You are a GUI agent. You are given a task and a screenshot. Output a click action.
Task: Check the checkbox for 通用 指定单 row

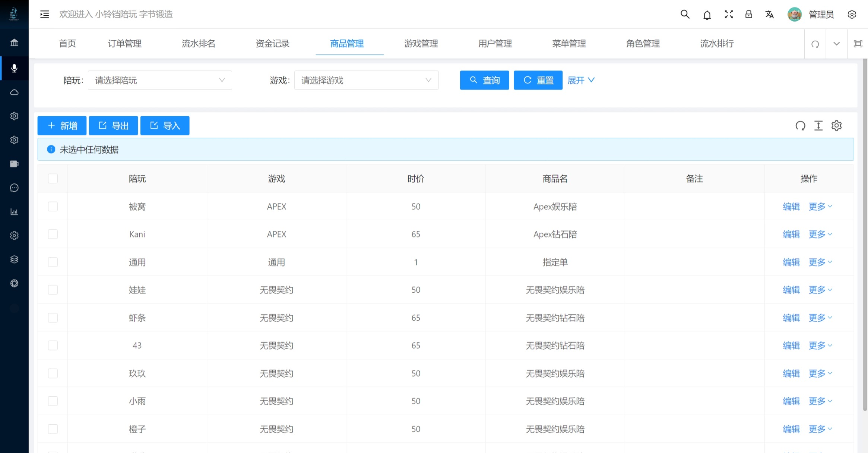(x=53, y=262)
